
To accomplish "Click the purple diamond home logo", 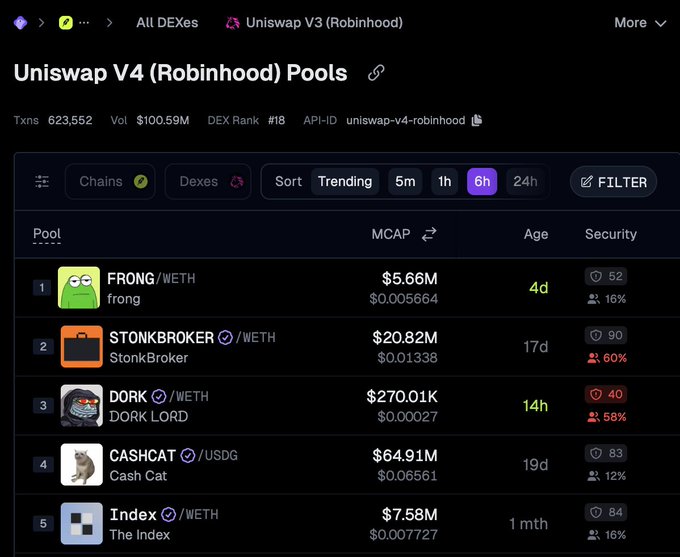I will coord(20,23).
